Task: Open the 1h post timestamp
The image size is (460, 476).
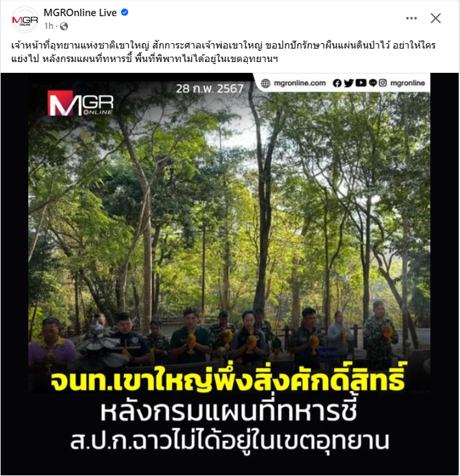Action: pyautogui.click(x=48, y=26)
